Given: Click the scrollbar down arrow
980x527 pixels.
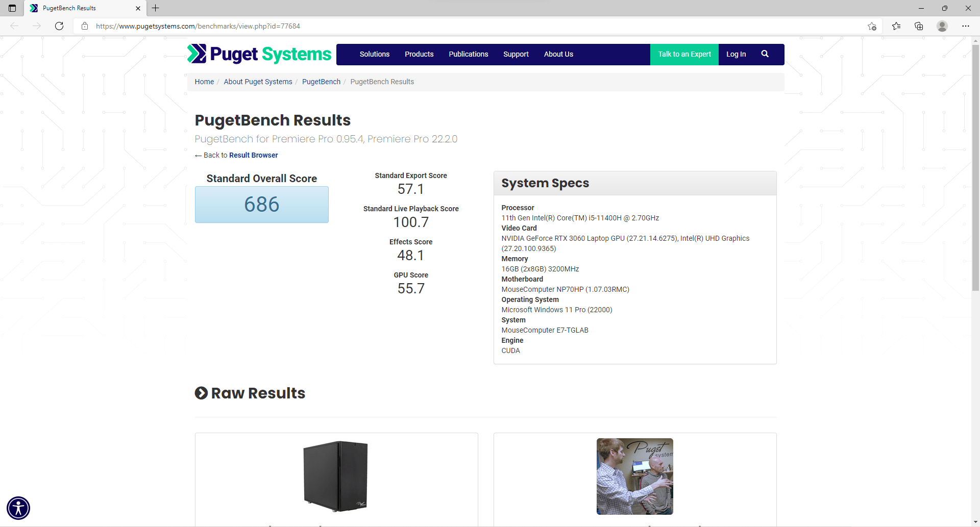Looking at the screenshot, I should pos(975,522).
